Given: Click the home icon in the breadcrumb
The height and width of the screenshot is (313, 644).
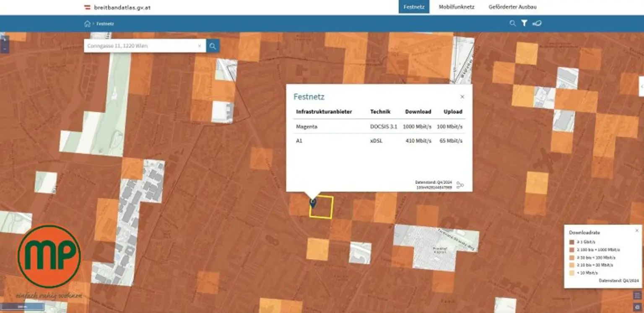Looking at the screenshot, I should [x=87, y=24].
